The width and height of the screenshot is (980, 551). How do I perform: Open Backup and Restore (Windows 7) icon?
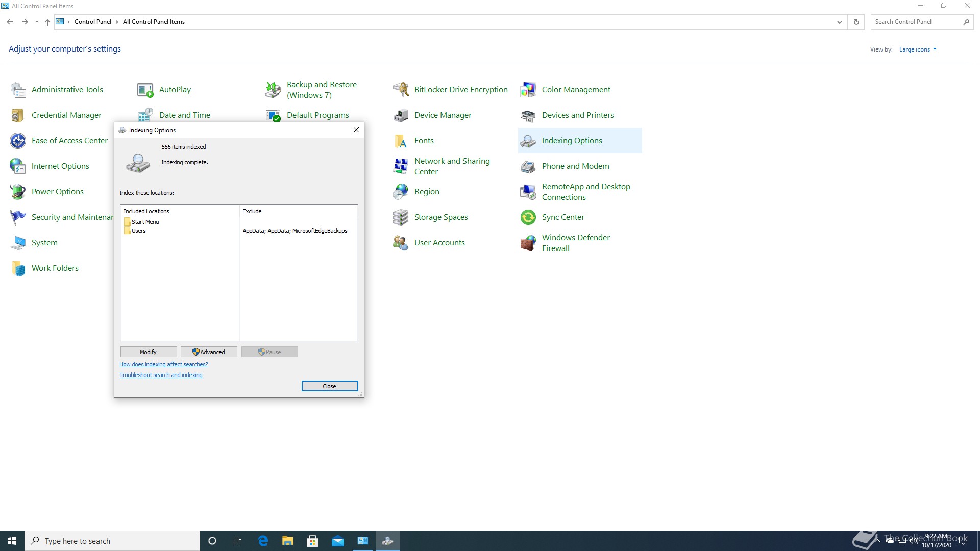(273, 90)
